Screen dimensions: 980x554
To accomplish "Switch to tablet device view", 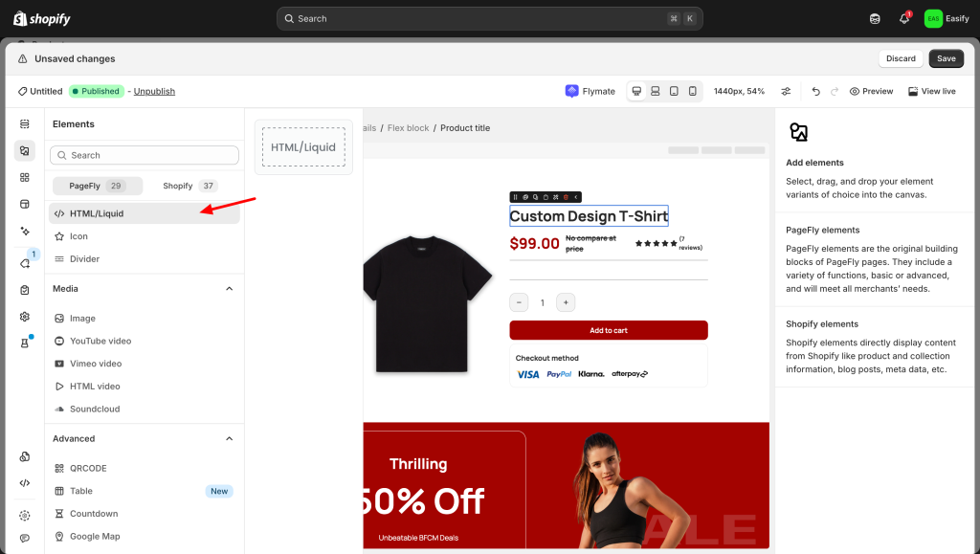I will coord(674,91).
